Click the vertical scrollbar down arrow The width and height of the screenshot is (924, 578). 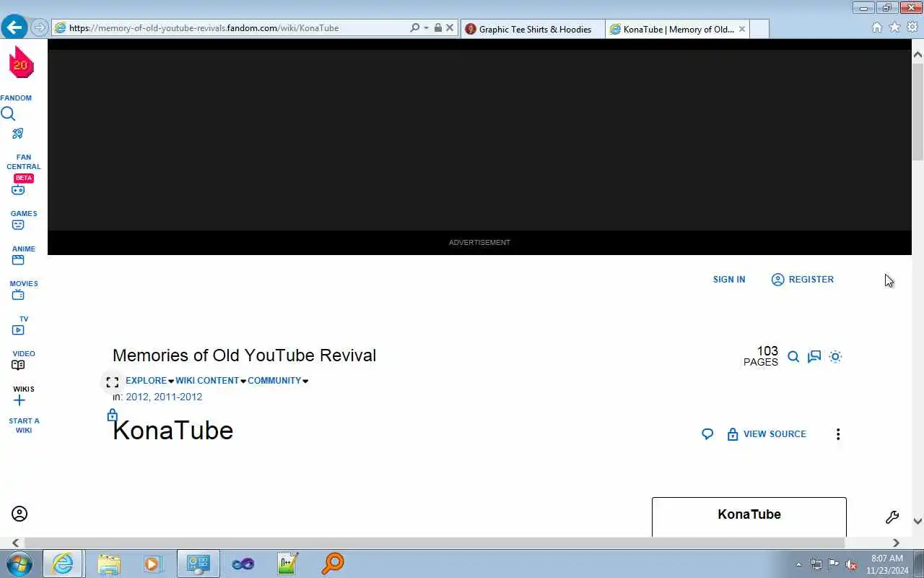pos(918,521)
